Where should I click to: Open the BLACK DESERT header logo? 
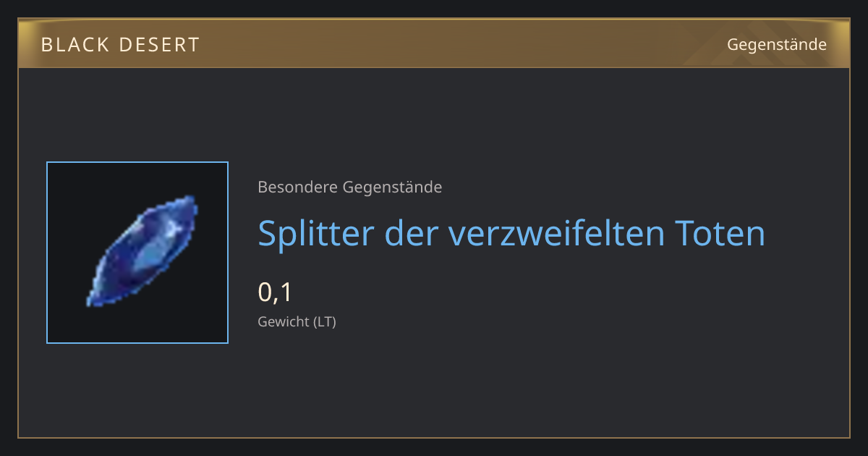(120, 45)
